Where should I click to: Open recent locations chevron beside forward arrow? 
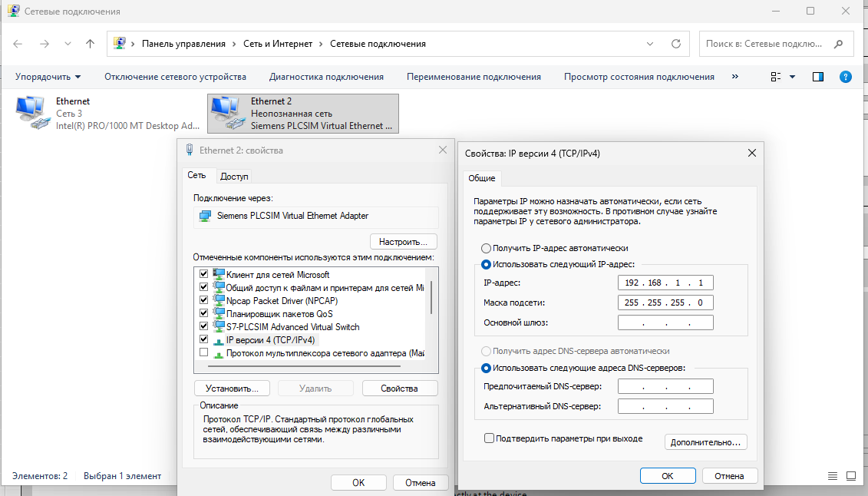68,44
